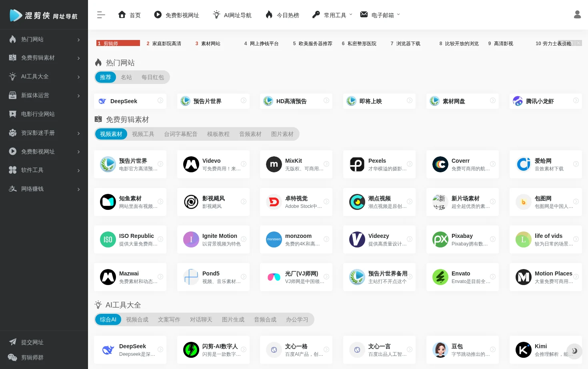Click the sidebar collapse menu icon
Image resolution: width=588 pixels, height=369 pixels.
pyautogui.click(x=101, y=15)
